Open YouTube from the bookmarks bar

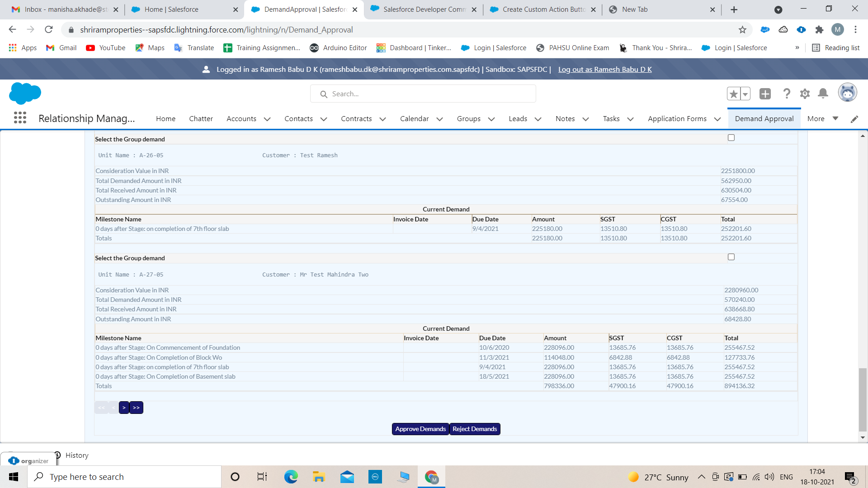105,47
